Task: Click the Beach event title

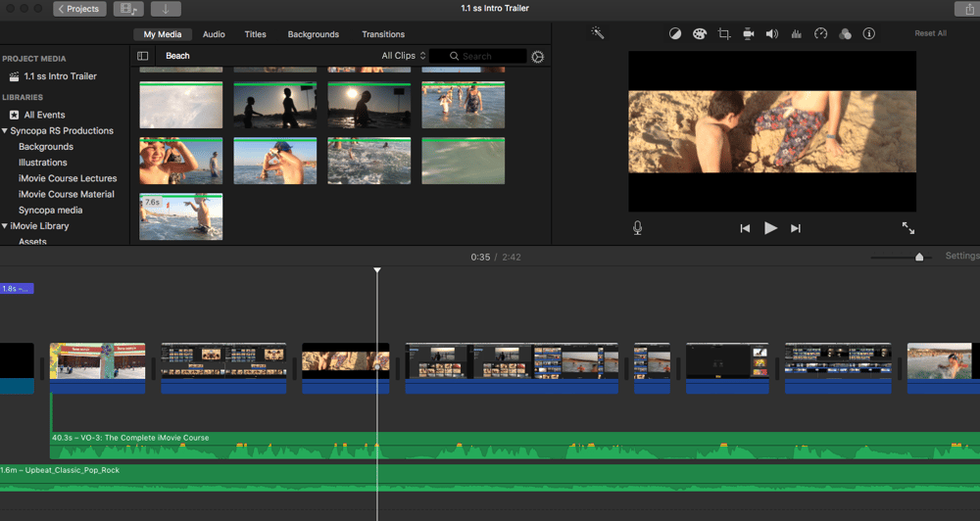Action: point(177,56)
